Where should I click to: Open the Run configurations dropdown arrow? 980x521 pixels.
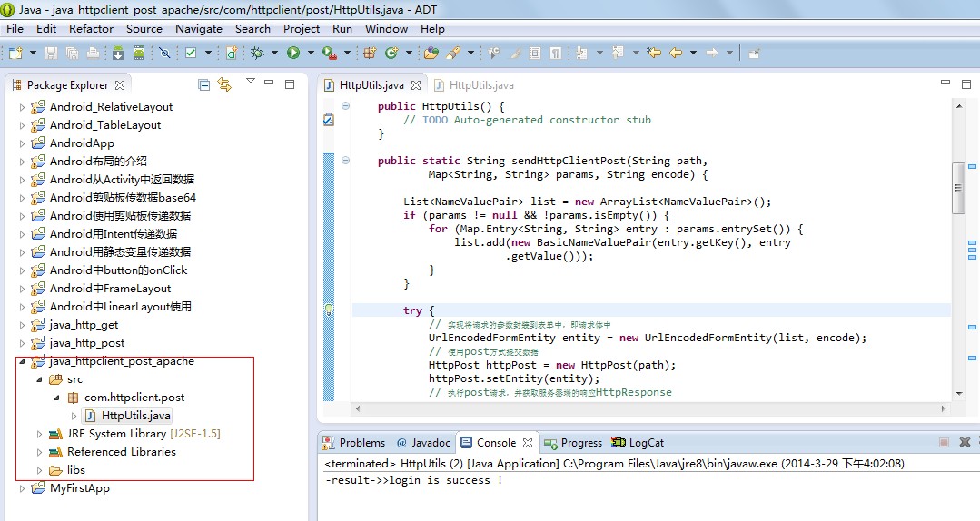(x=311, y=54)
